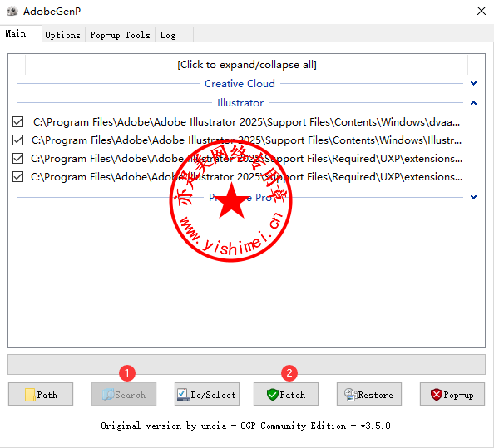
Task: Click the expand/collapse all header
Action: 247,65
